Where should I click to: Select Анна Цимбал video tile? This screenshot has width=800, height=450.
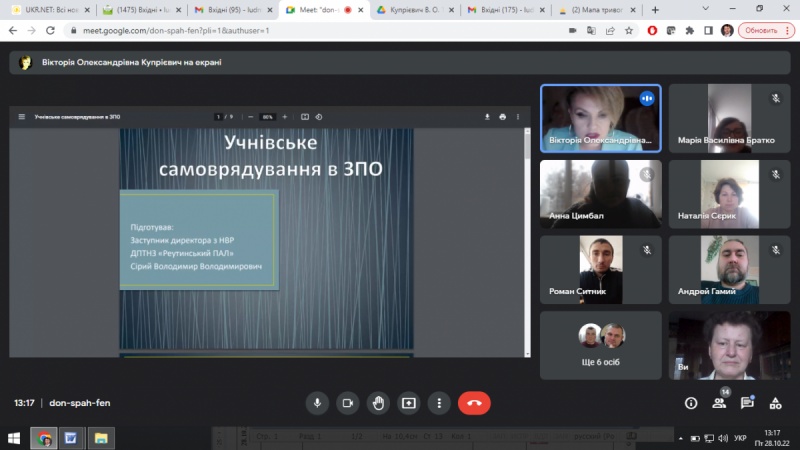601,194
